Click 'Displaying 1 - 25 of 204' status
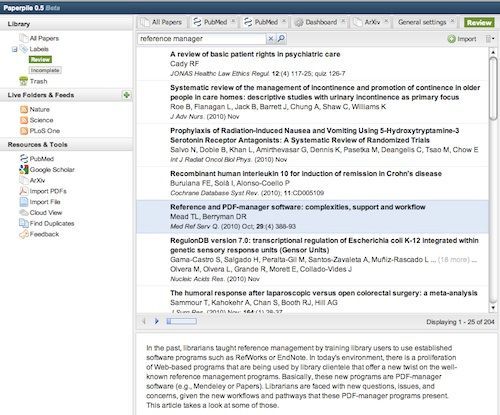500x415 pixels. coord(460,322)
